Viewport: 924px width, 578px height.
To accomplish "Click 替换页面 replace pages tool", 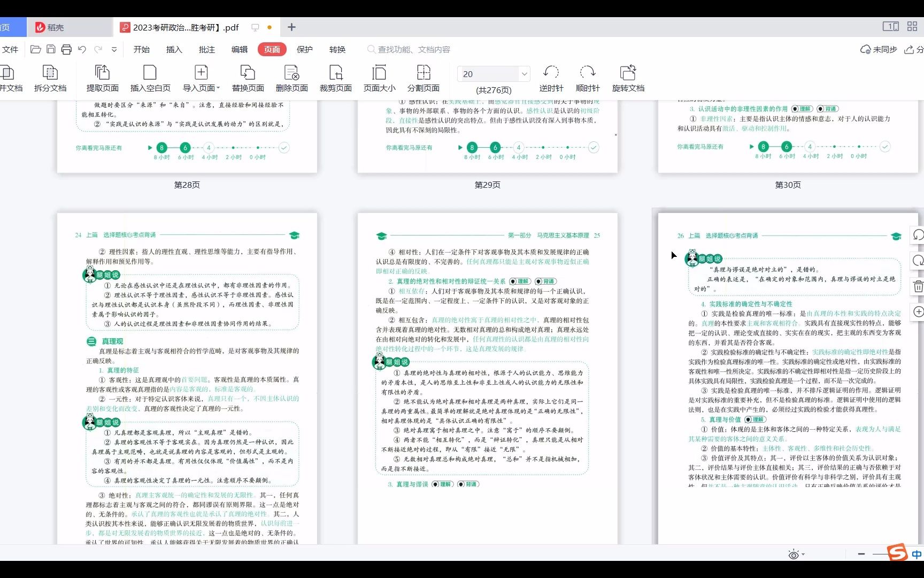I will (248, 78).
